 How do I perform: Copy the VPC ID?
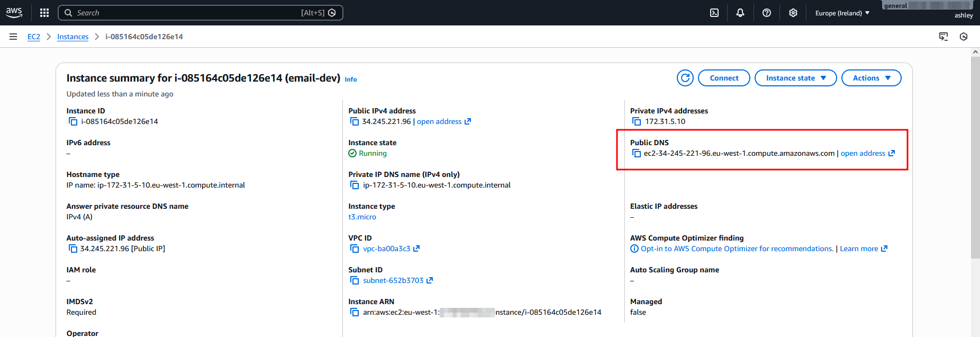[355, 249]
